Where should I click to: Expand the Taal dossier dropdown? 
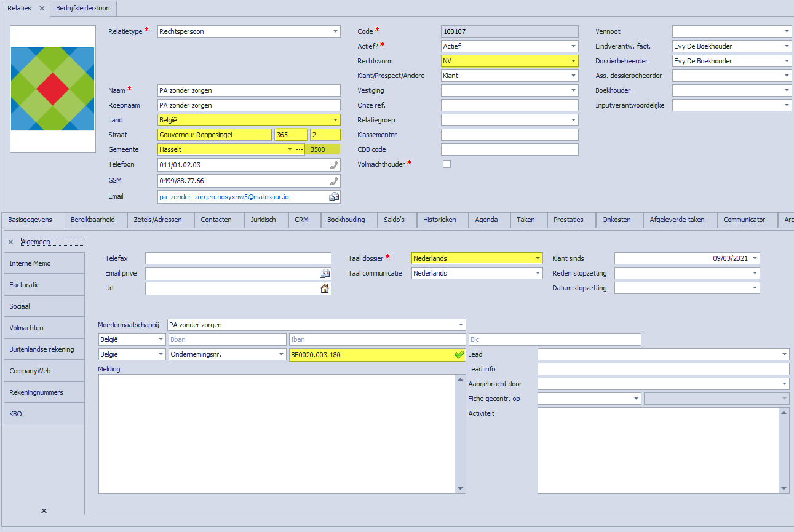tap(538, 258)
